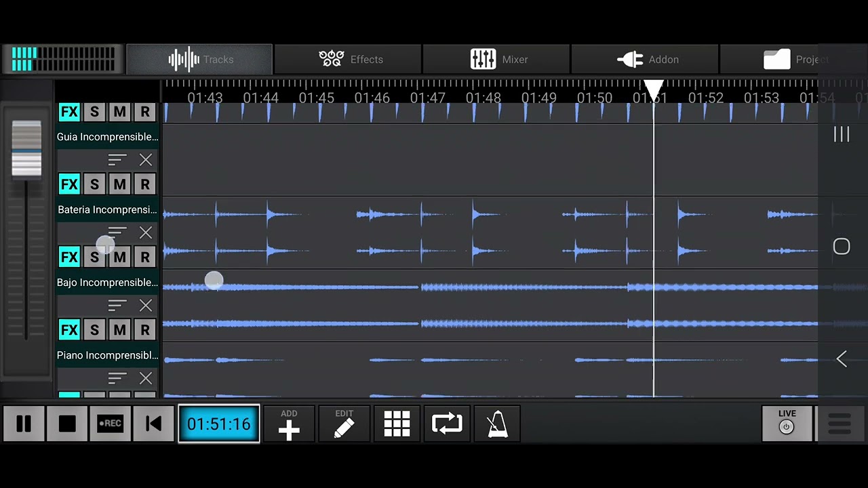The width and height of the screenshot is (868, 488).
Task: Jump back to the start of the song
Action: [x=153, y=424]
